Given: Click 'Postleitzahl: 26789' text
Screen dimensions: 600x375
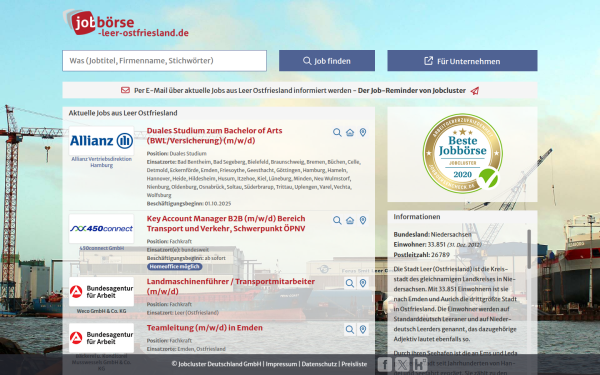Looking at the screenshot, I should click(422, 255).
